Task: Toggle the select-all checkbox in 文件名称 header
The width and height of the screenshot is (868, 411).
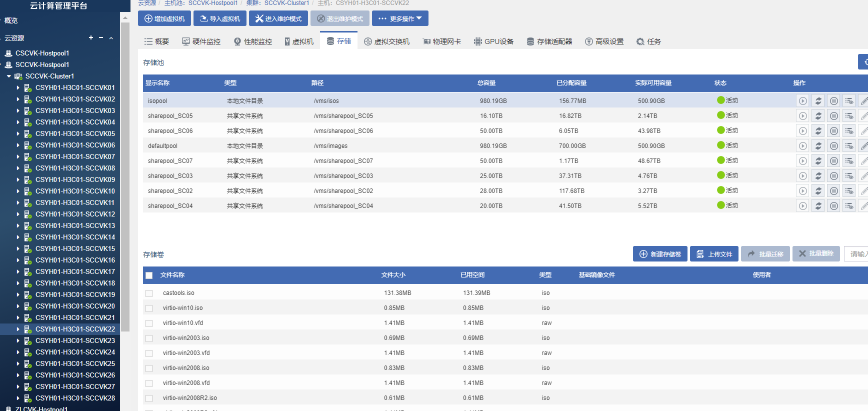Action: point(149,275)
